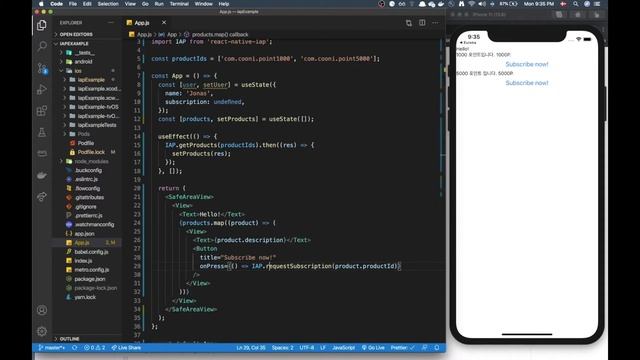
Task: Expand the Outline section
Action: 69,339
